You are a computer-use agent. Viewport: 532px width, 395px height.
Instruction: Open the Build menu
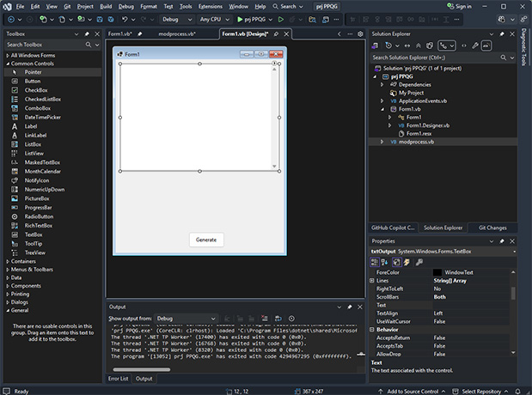coord(107,6)
